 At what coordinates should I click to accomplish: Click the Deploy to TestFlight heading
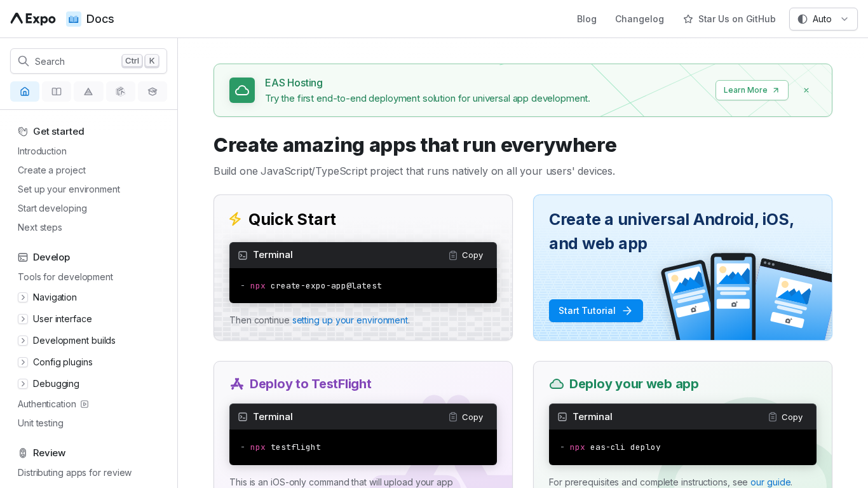(x=311, y=384)
